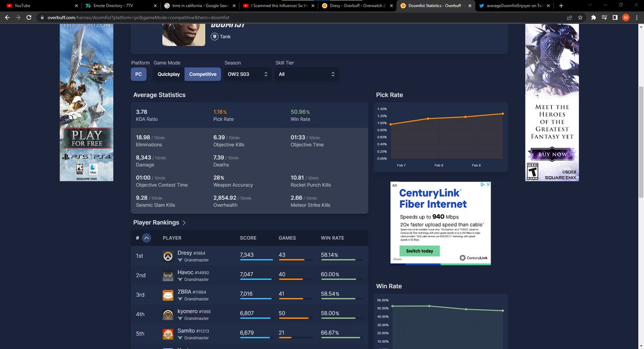Go back with the browser back arrow

tap(6, 17)
